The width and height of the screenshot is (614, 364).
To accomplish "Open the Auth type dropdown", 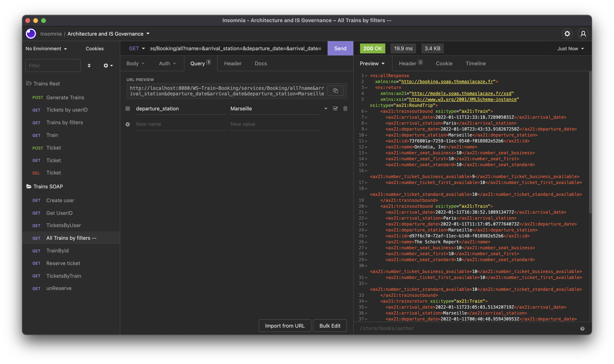I will (168, 64).
